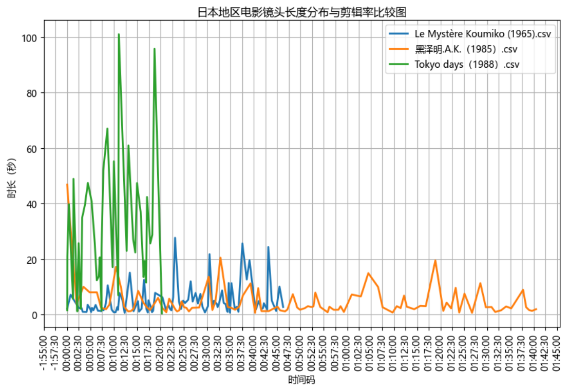Click the blue line swatch in the legend

399,34
